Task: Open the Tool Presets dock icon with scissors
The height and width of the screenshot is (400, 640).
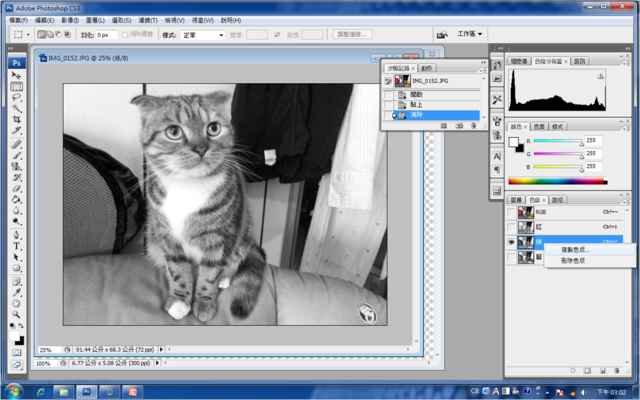Action: pos(497,100)
